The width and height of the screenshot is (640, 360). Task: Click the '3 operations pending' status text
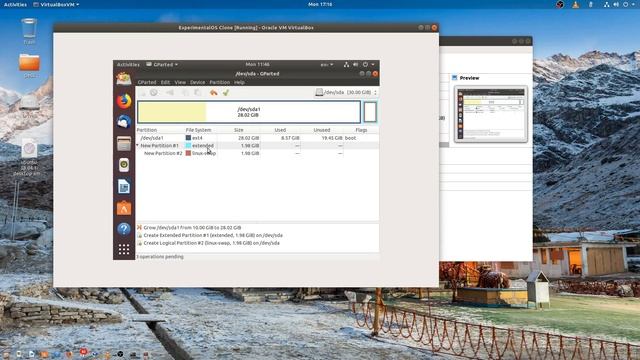click(160, 257)
